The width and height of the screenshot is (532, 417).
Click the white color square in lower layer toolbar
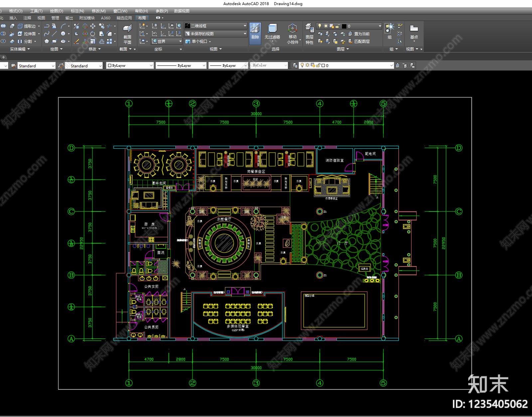tap(323, 66)
